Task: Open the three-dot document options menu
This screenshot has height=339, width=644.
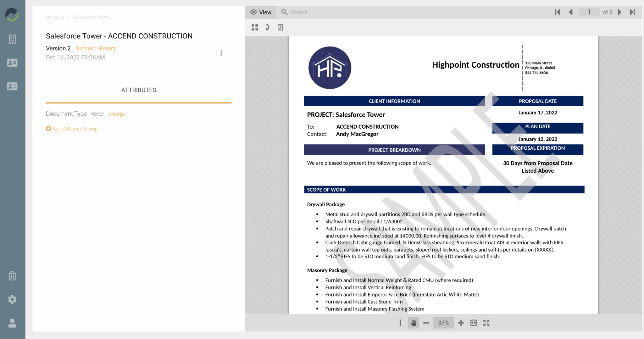Action: (x=221, y=53)
